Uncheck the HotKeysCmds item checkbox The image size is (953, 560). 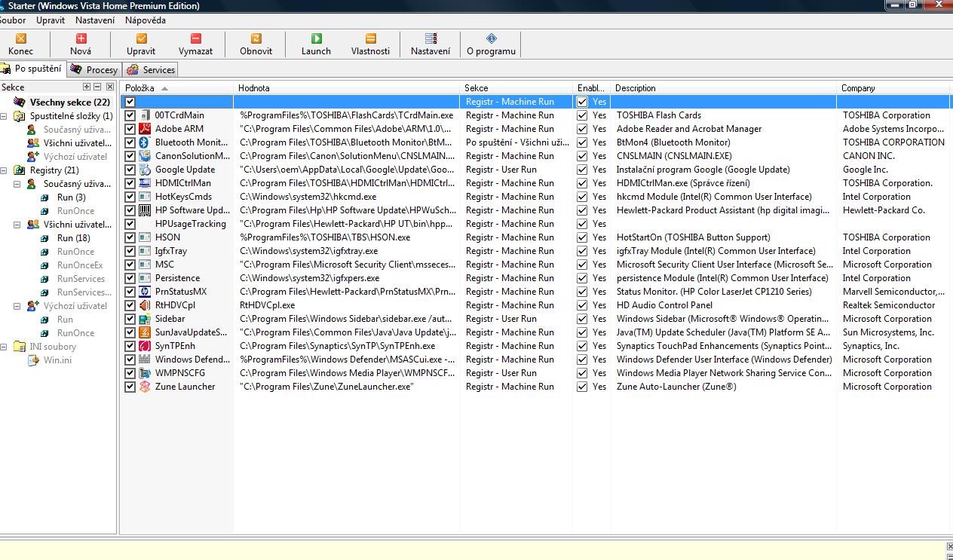[130, 197]
